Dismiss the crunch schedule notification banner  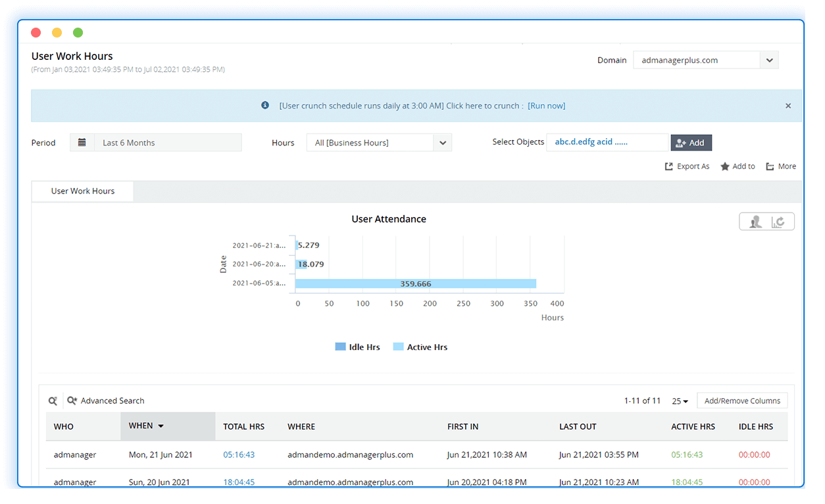tap(788, 105)
